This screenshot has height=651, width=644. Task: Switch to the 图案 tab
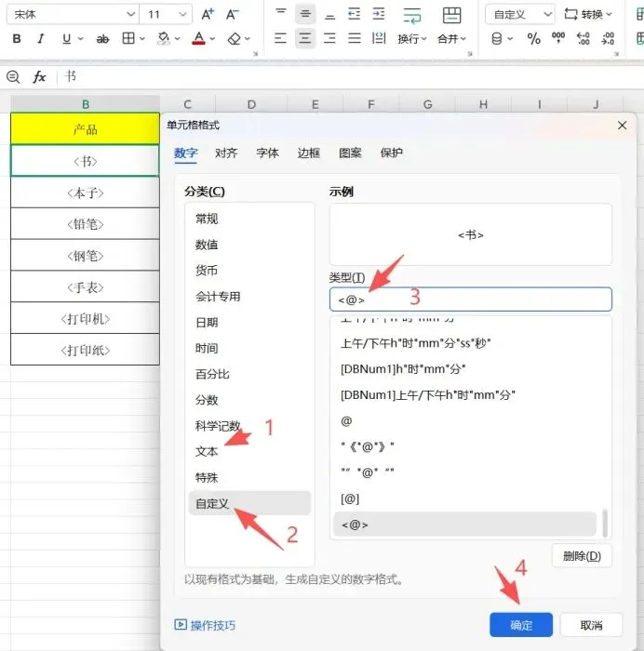(x=350, y=153)
